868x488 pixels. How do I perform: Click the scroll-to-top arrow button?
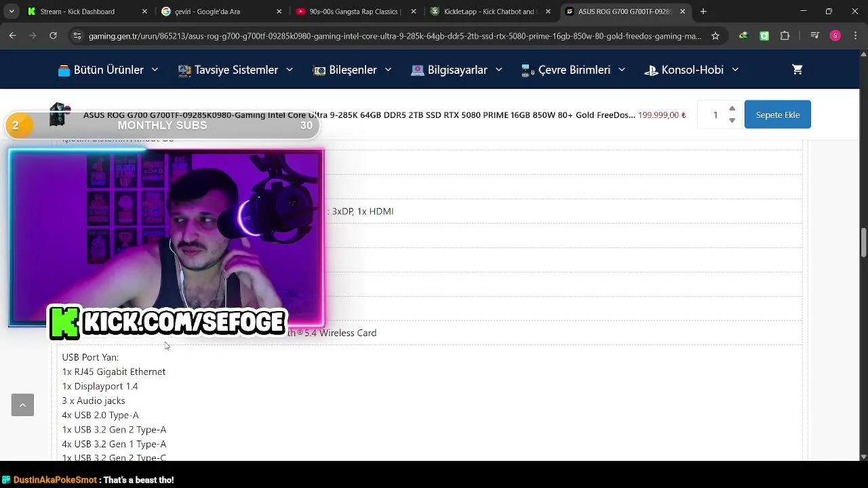(22, 405)
